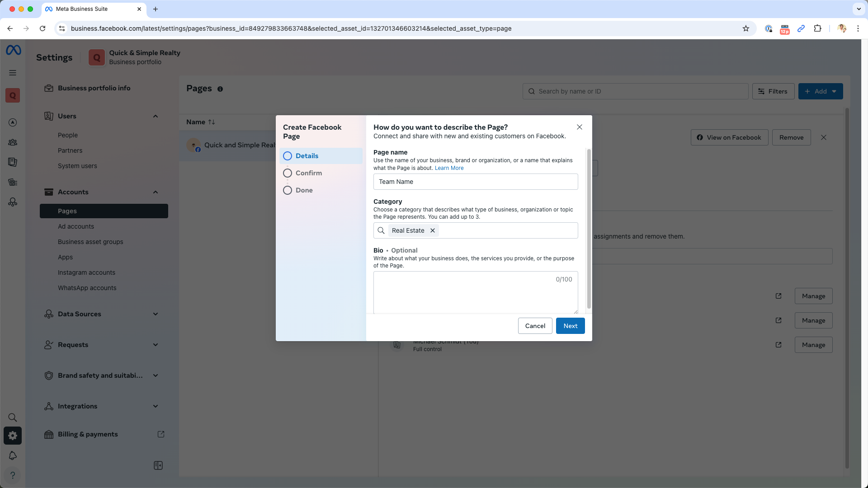This screenshot has height=488, width=868.
Task: Select the Done step
Action: click(x=321, y=190)
